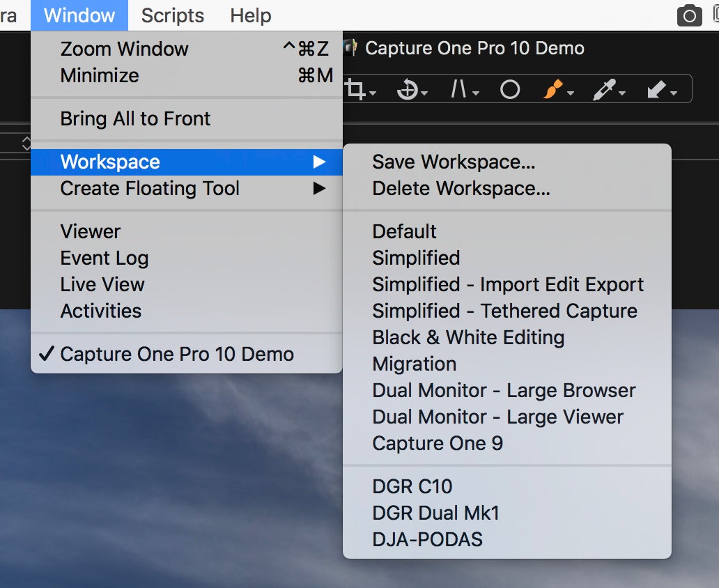Image resolution: width=719 pixels, height=588 pixels.
Task: Open the Help menu
Action: pos(250,15)
